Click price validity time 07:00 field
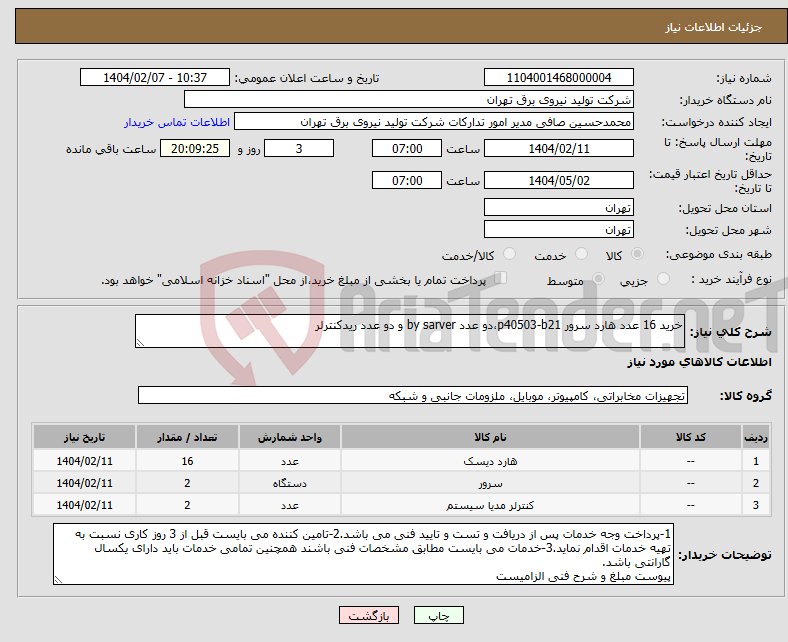 (407, 180)
